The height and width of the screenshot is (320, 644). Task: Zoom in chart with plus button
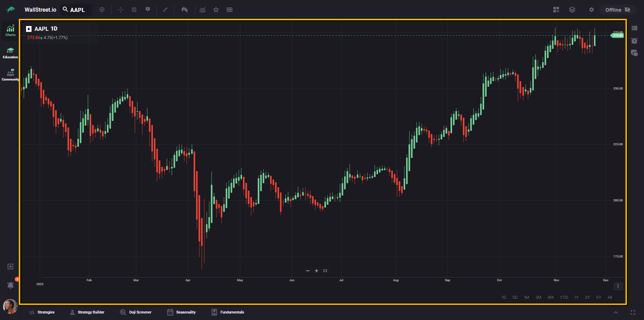(x=316, y=271)
